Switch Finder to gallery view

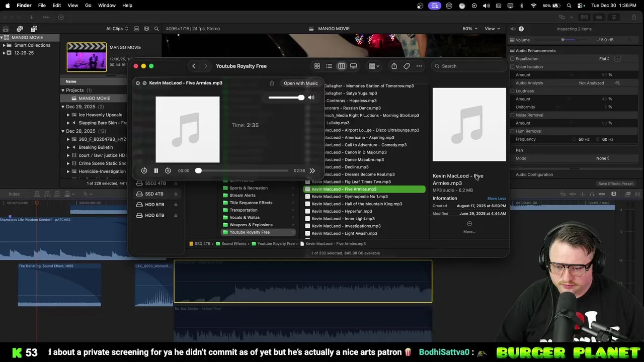point(354,66)
